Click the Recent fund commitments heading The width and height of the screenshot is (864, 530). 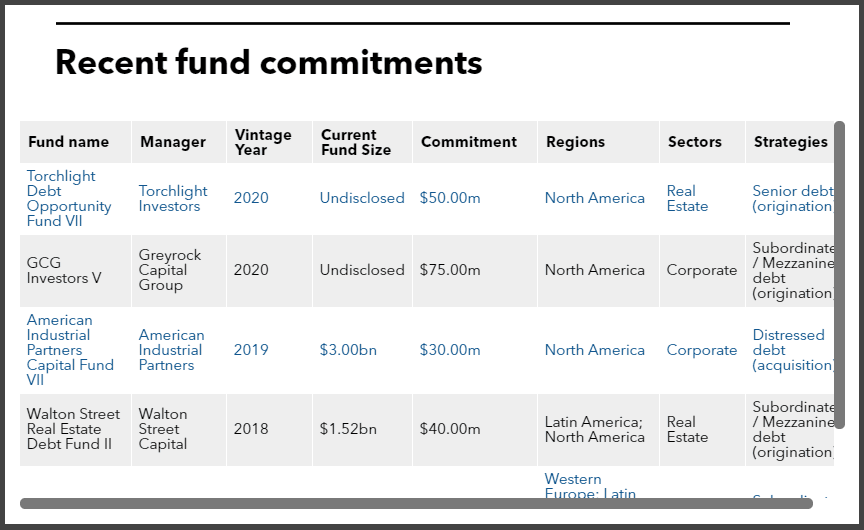[269, 62]
